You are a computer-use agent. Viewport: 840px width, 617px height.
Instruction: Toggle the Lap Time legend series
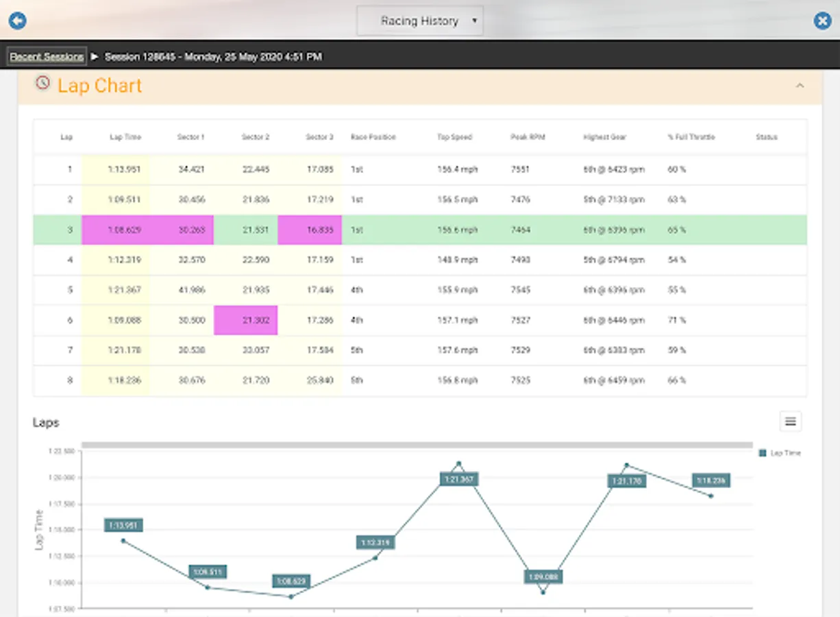point(780,453)
